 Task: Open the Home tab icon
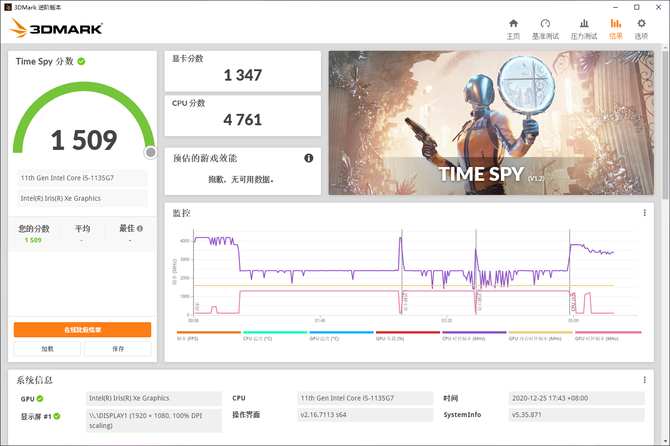pyautogui.click(x=513, y=27)
